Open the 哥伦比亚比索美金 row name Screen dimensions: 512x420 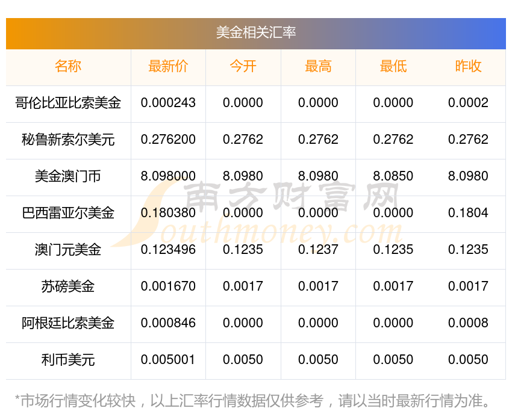(68, 103)
